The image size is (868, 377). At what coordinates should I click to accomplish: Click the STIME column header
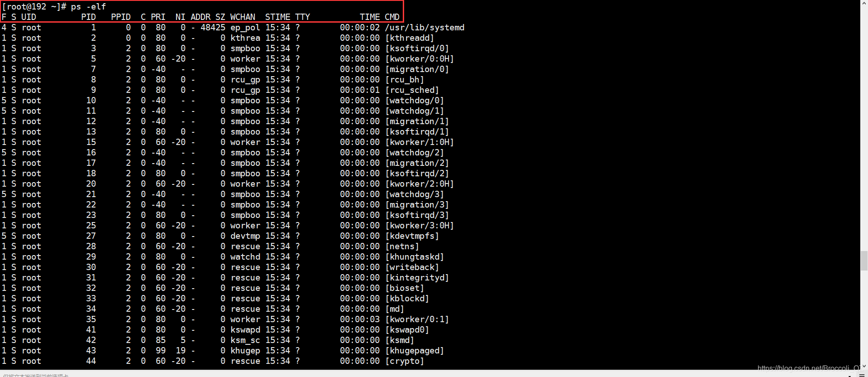pos(277,17)
